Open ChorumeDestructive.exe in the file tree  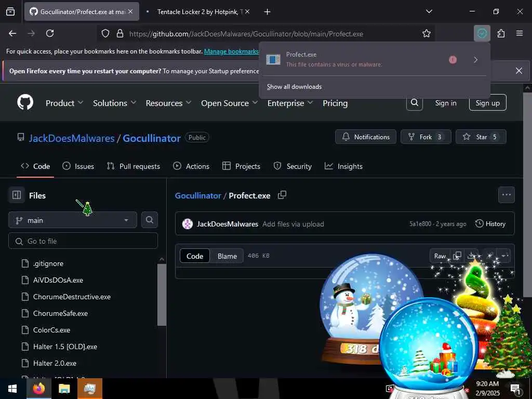coord(72,297)
